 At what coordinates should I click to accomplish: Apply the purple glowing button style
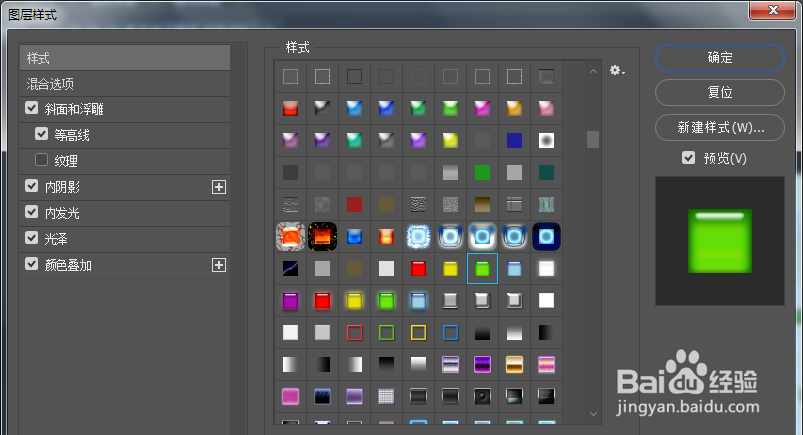290,301
